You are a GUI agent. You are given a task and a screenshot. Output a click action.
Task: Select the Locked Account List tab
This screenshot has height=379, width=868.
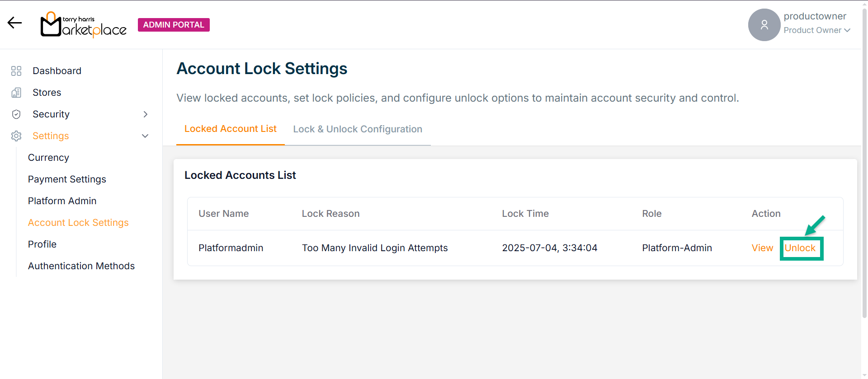click(230, 129)
